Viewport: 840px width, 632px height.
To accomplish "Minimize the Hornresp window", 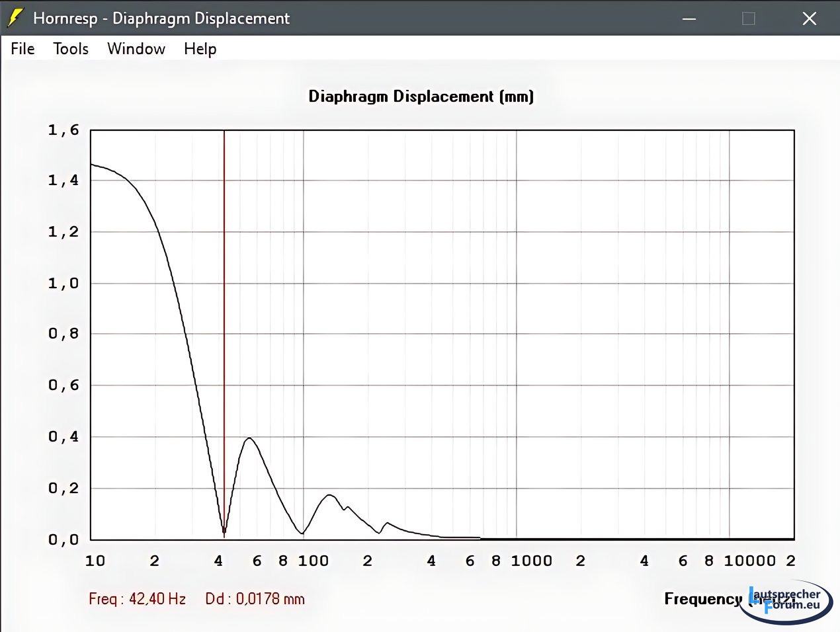I will [689, 19].
